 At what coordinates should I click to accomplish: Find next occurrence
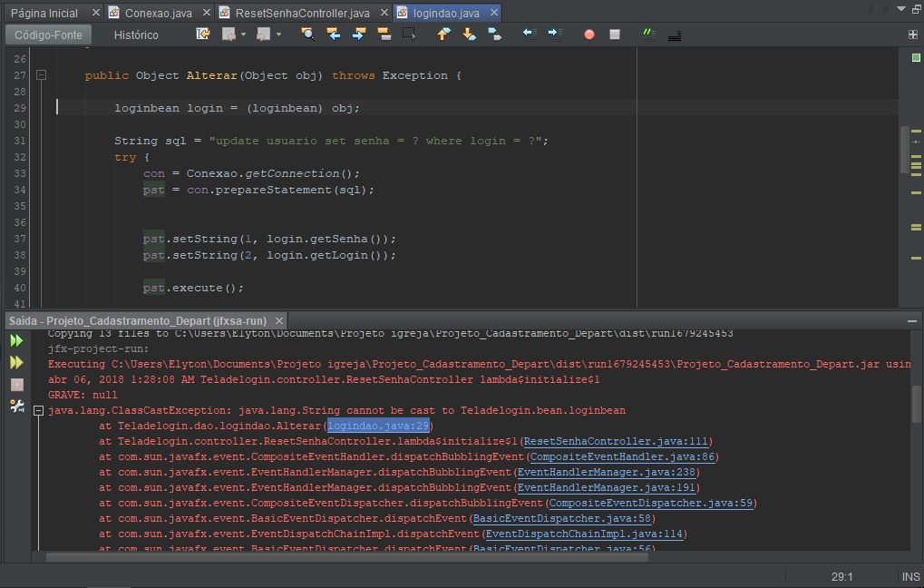tap(358, 34)
